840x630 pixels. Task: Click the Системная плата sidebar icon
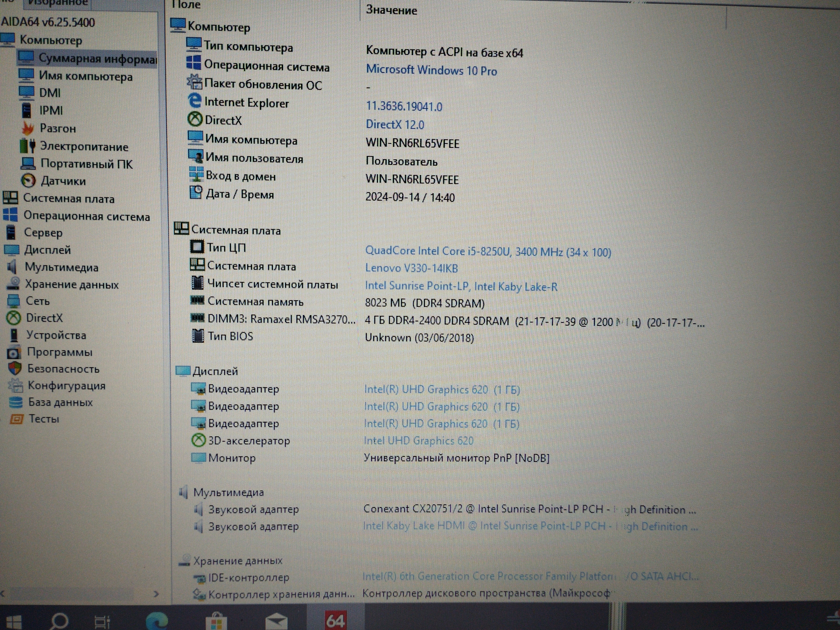point(10,198)
